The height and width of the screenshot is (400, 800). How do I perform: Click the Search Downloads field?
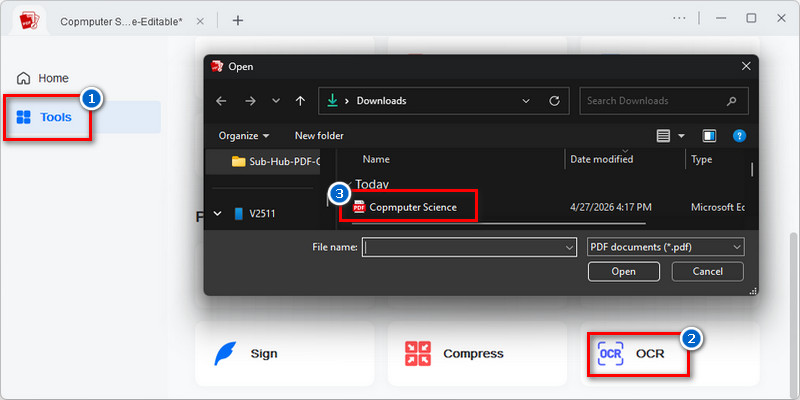click(x=664, y=101)
